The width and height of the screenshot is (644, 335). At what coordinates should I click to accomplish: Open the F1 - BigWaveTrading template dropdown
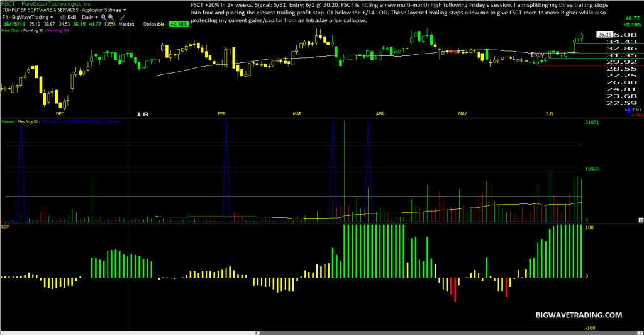[x=28, y=17]
